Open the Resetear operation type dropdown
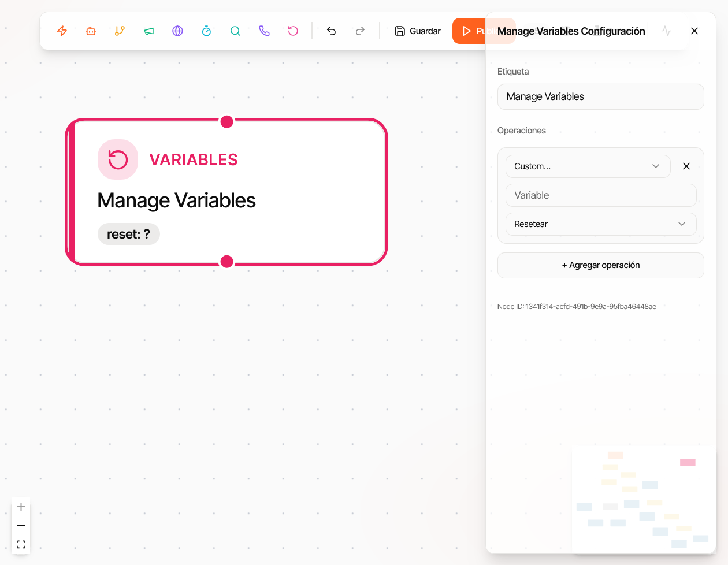 [x=601, y=224]
